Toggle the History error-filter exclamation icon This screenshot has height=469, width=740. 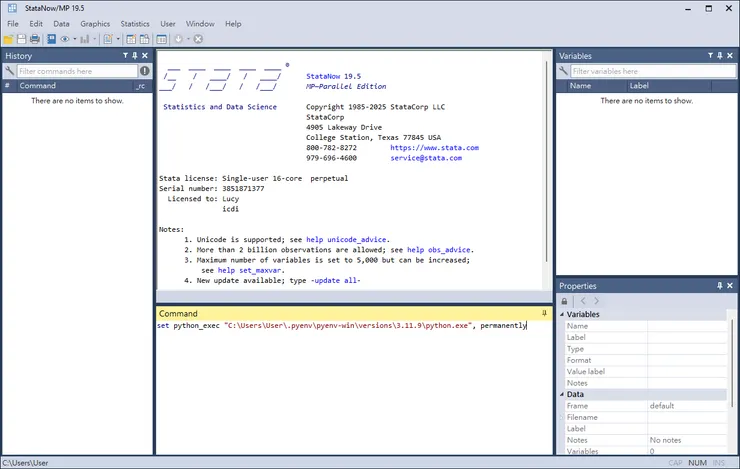click(144, 71)
